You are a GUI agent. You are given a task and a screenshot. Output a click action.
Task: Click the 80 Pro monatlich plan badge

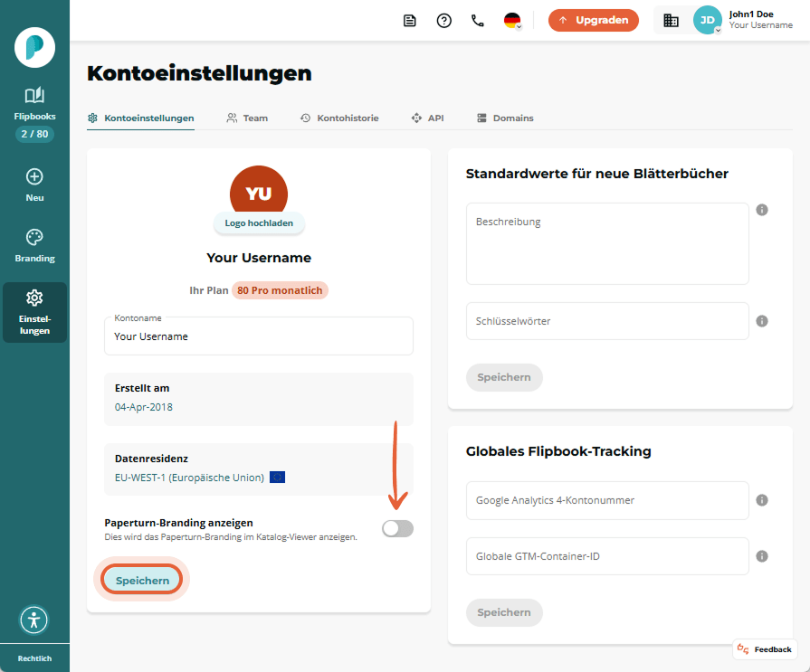coord(280,290)
